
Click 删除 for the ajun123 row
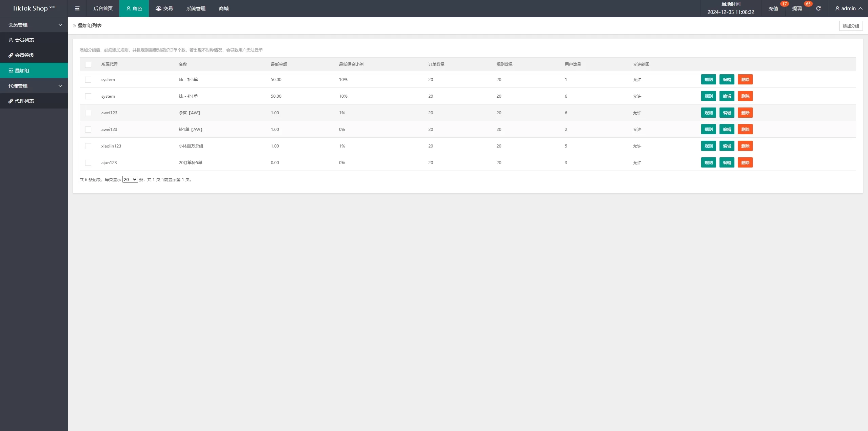[x=745, y=163]
